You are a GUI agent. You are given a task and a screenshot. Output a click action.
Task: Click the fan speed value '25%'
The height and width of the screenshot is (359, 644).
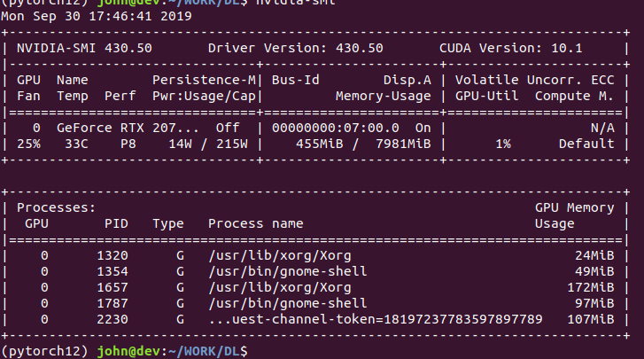(x=28, y=144)
